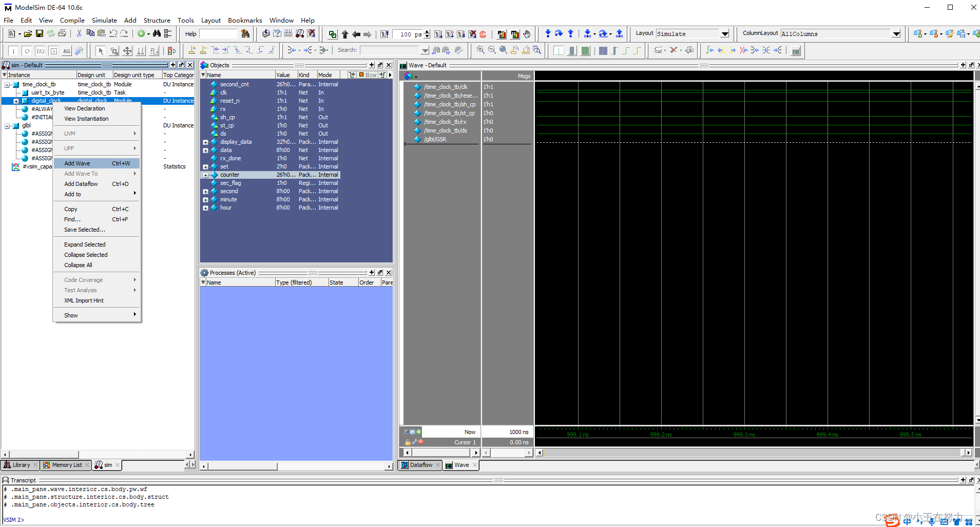Collapse the time_clock_tb tree node
The width and height of the screenshot is (980, 527).
point(7,85)
